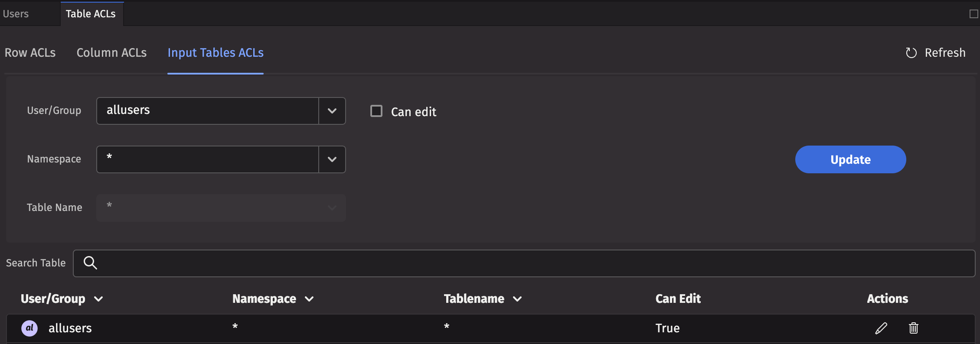Switch to the Users tab
The image size is (980, 344).
point(16,14)
